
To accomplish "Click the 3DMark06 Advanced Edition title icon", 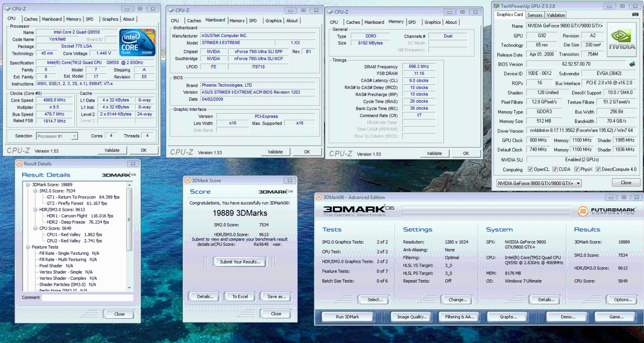I will point(319,197).
